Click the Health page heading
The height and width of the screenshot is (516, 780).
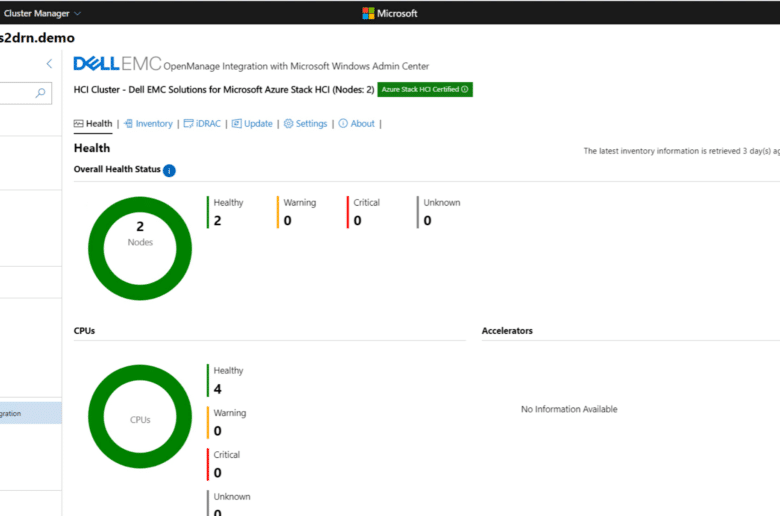click(x=92, y=148)
